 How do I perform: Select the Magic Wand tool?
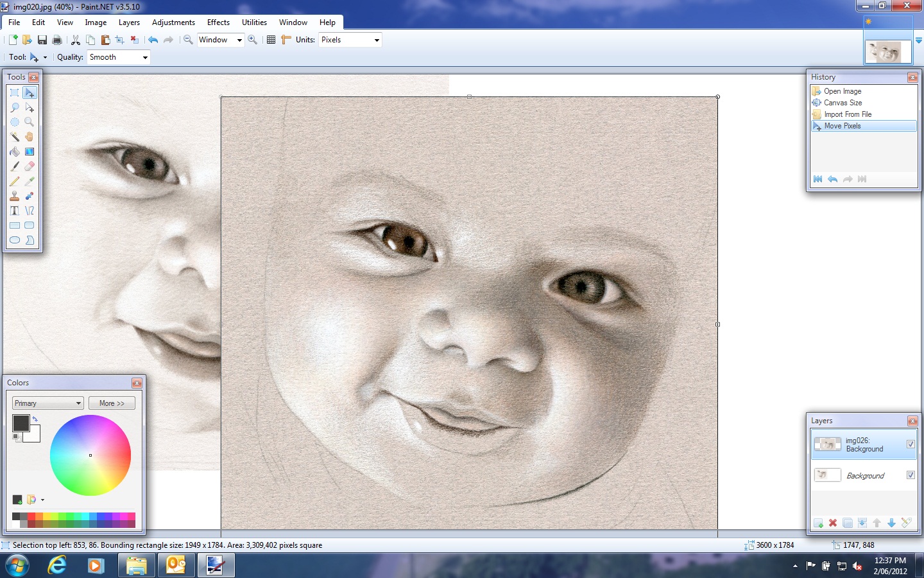pyautogui.click(x=14, y=137)
